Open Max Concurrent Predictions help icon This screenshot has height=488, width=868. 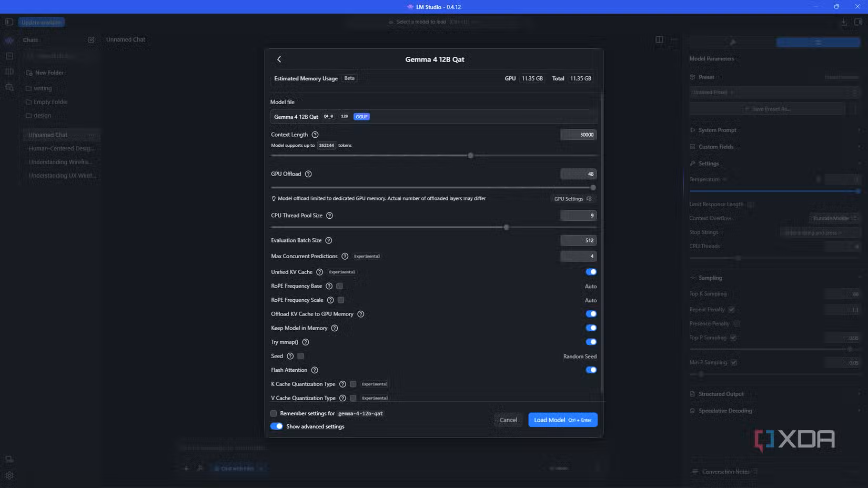tap(345, 256)
